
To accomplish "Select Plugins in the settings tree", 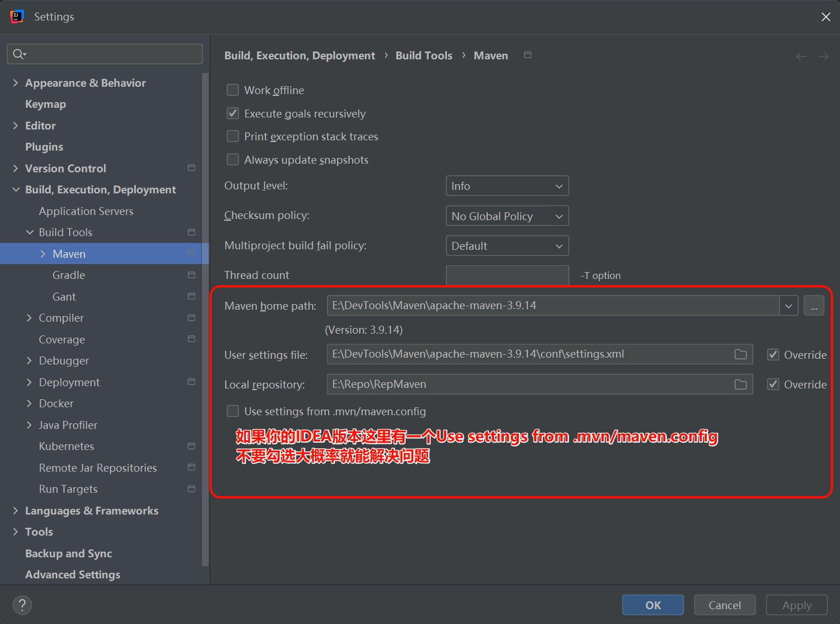I will [44, 147].
